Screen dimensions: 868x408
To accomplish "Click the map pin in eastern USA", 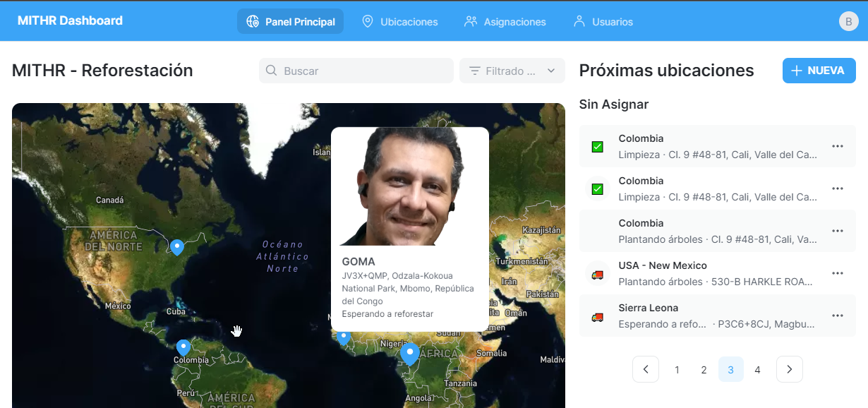I will [177, 246].
